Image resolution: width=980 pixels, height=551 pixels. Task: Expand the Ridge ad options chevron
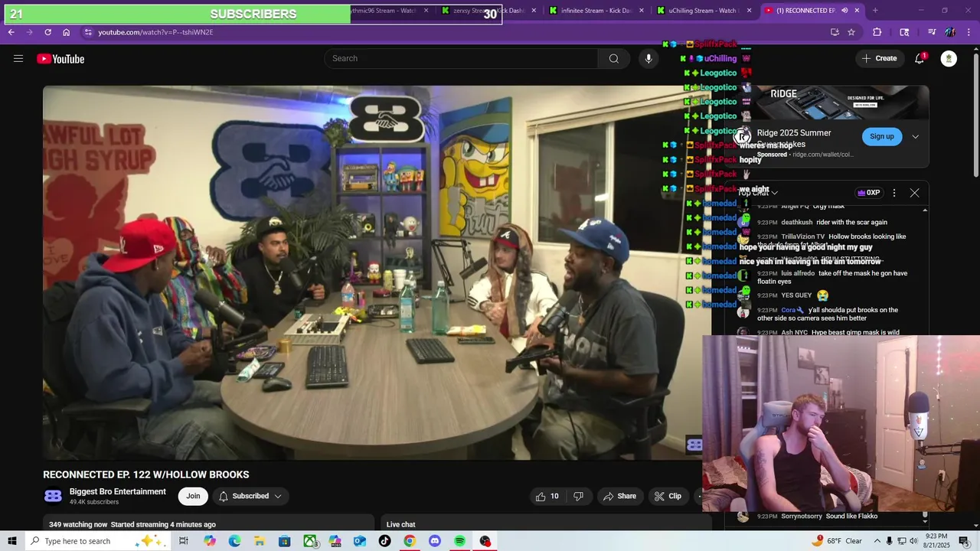915,137
